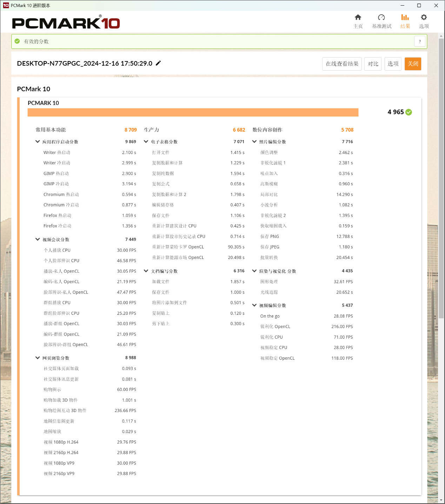Collapse the 应用程序启动分数 section
Image resolution: width=445 pixels, height=504 pixels.
click(x=38, y=142)
